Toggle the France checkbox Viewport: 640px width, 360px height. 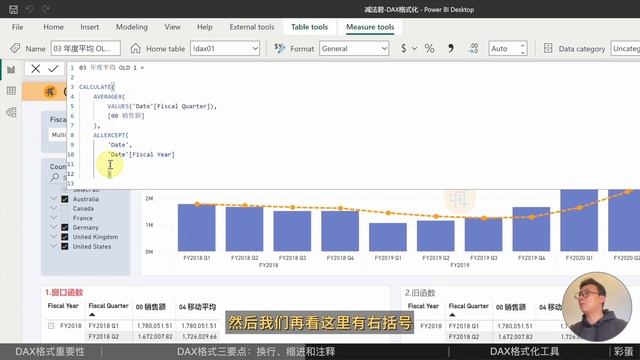click(64, 218)
